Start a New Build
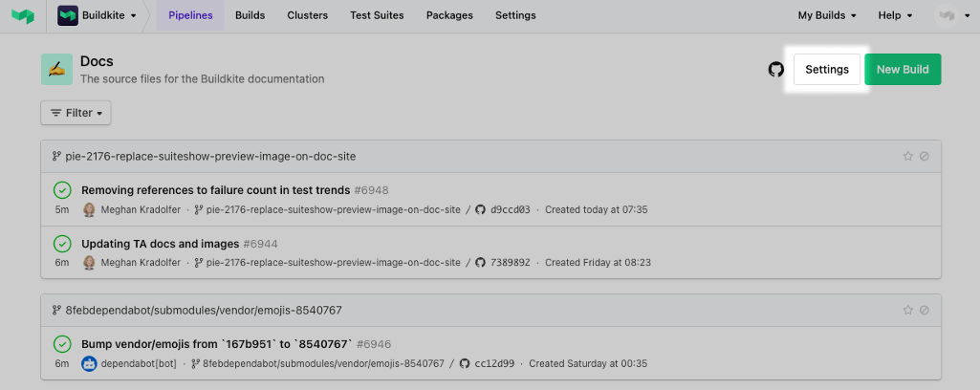 pyautogui.click(x=903, y=70)
